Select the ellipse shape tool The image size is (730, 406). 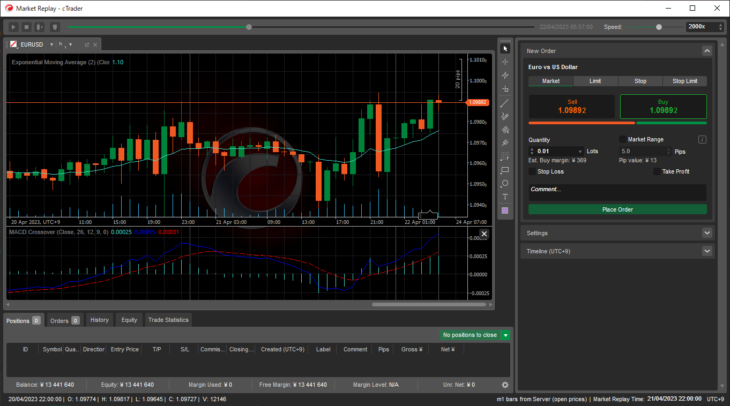(505, 183)
